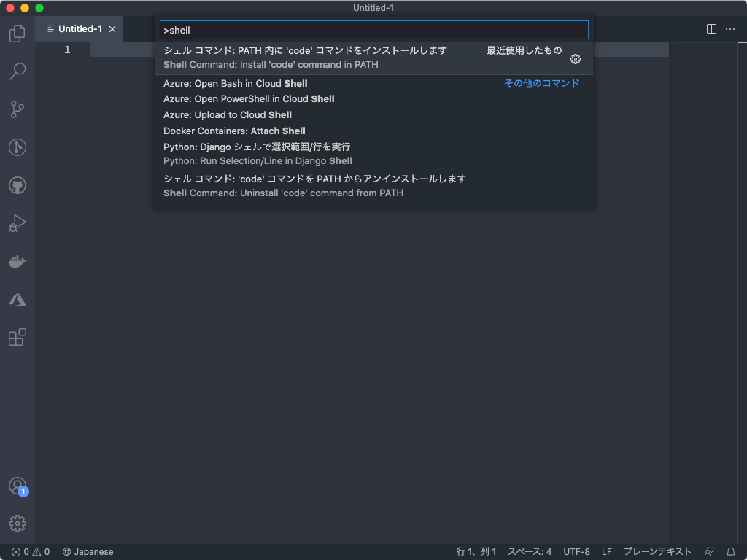The height and width of the screenshot is (560, 747).
Task: Open the Extensions view
Action: click(x=17, y=337)
